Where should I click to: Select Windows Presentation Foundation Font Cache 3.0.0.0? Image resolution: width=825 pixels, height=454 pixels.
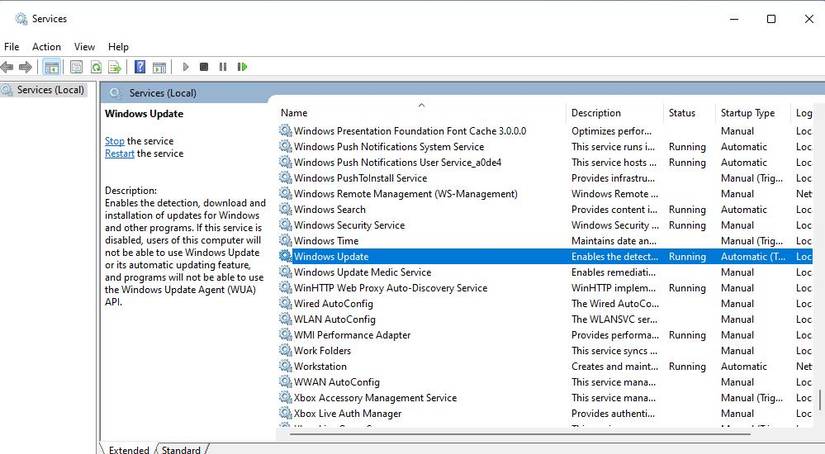tap(410, 130)
